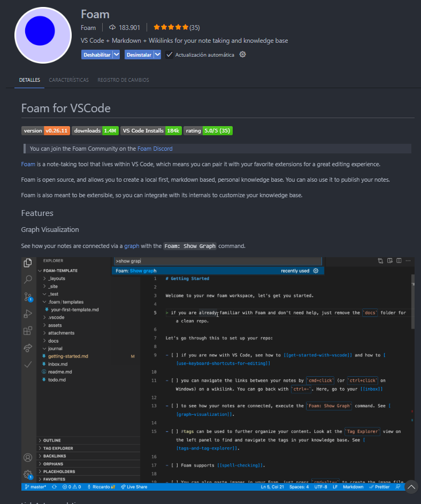Open the Foam Discord link

click(x=155, y=149)
